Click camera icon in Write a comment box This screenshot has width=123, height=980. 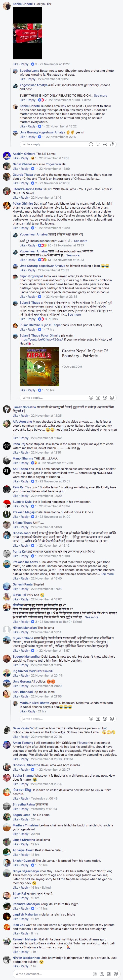pos(102,974)
